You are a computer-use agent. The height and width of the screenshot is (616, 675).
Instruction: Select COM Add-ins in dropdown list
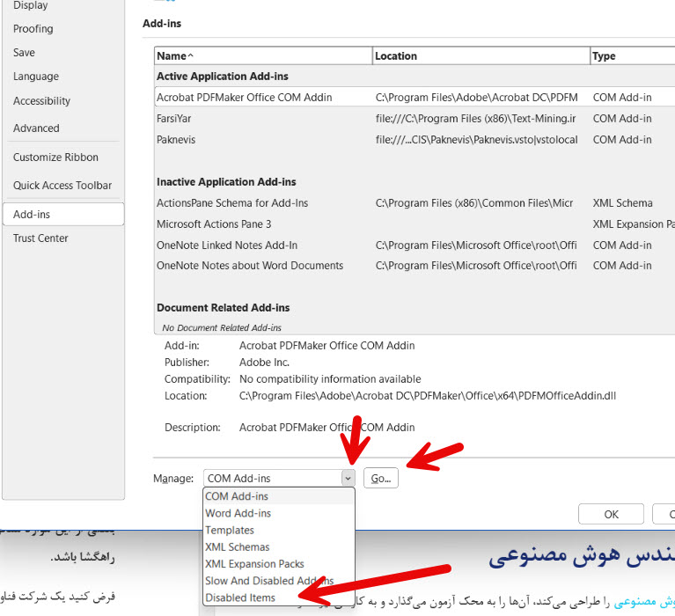(237, 496)
